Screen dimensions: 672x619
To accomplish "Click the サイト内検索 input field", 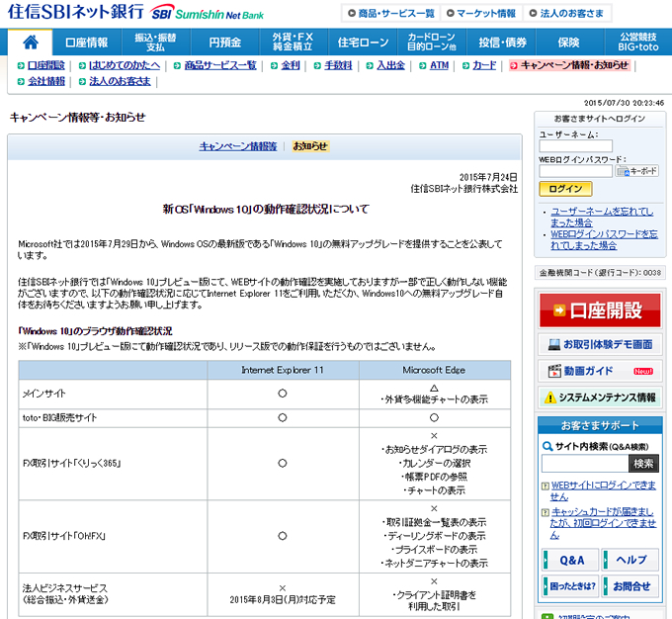I will tap(585, 464).
